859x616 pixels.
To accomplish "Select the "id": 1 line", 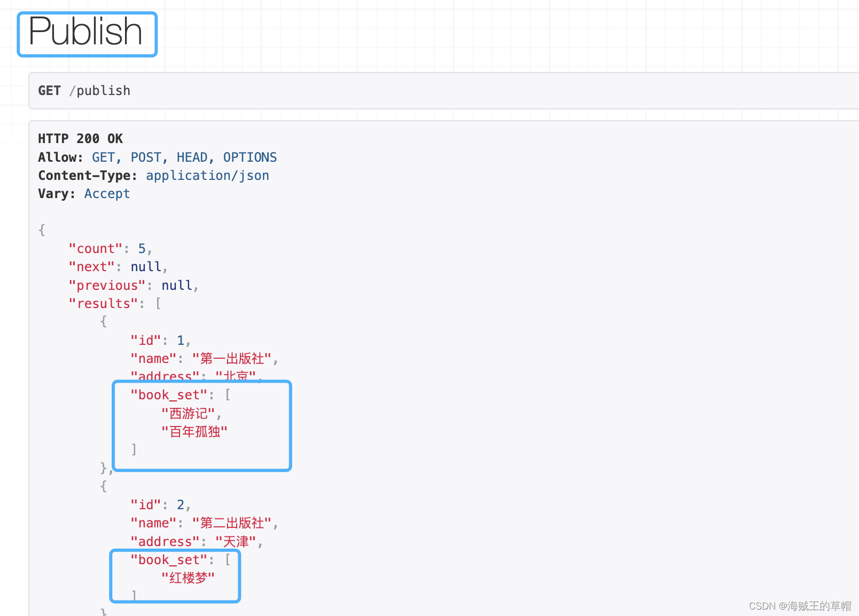I will pos(160,341).
